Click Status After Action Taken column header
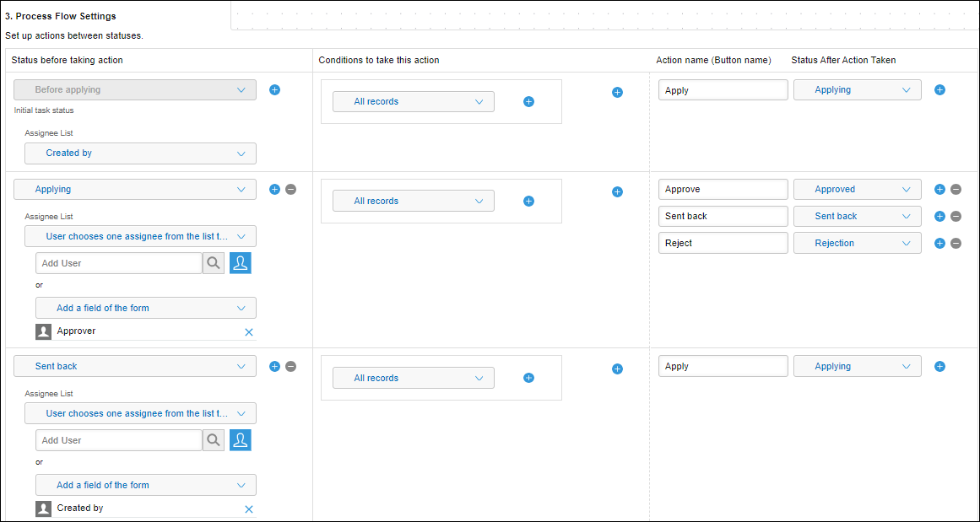Image resolution: width=980 pixels, height=522 pixels. click(843, 60)
